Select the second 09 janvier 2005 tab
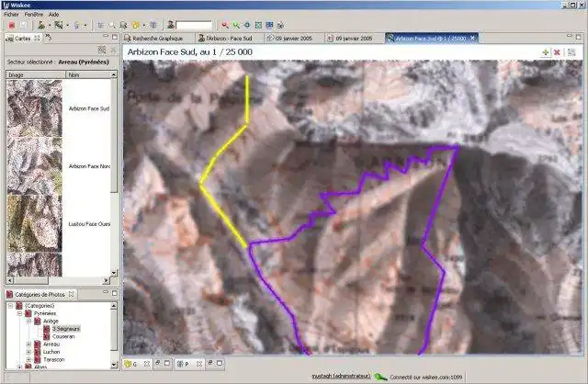The height and width of the screenshot is (384, 588). point(354,39)
